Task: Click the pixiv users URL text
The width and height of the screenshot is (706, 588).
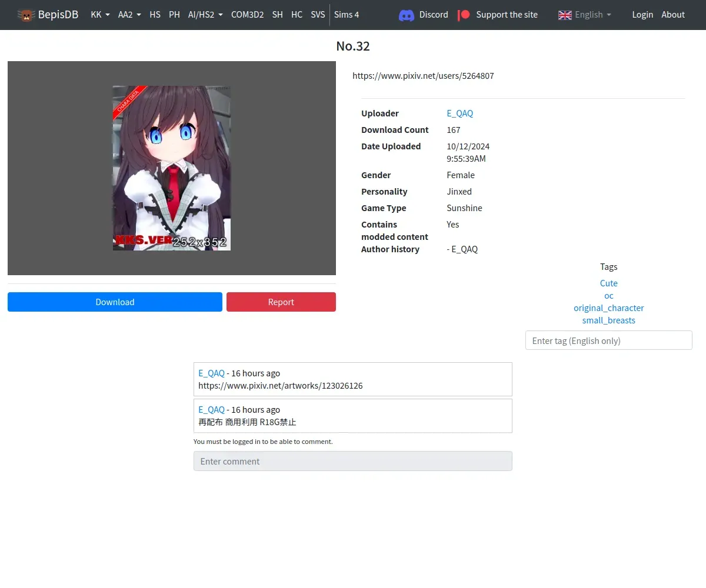Action: pyautogui.click(x=423, y=76)
